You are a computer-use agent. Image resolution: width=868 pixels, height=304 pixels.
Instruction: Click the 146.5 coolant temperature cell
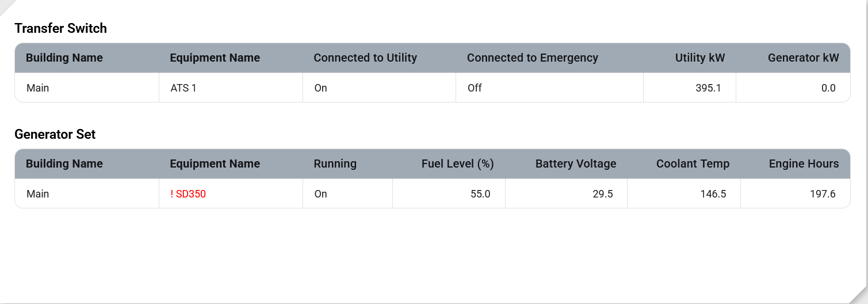click(x=713, y=194)
